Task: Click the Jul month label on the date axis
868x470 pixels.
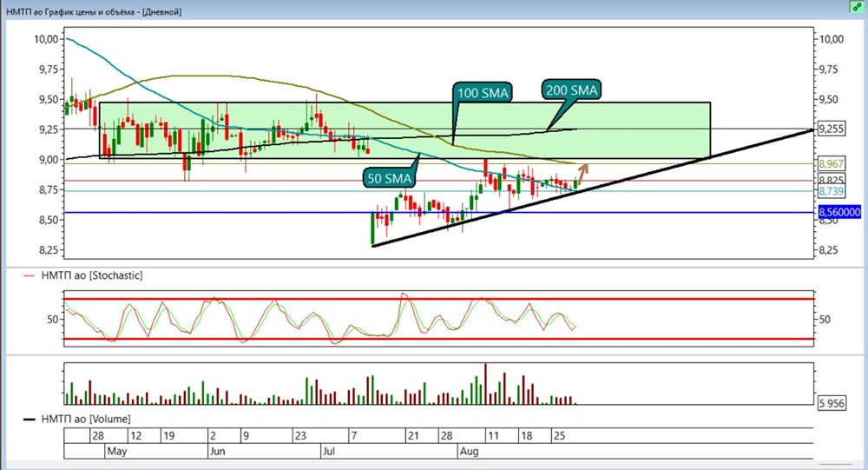Action: [329, 451]
